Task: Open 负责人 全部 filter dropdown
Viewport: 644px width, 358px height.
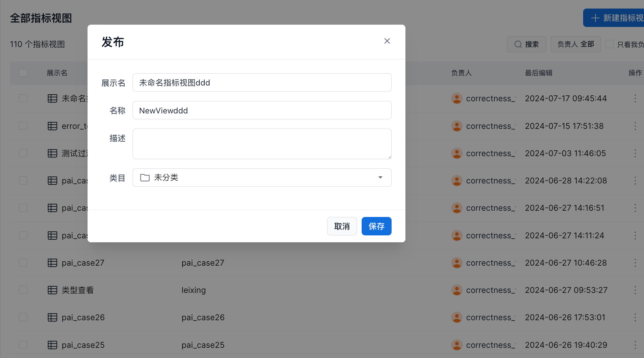Action: (576, 44)
